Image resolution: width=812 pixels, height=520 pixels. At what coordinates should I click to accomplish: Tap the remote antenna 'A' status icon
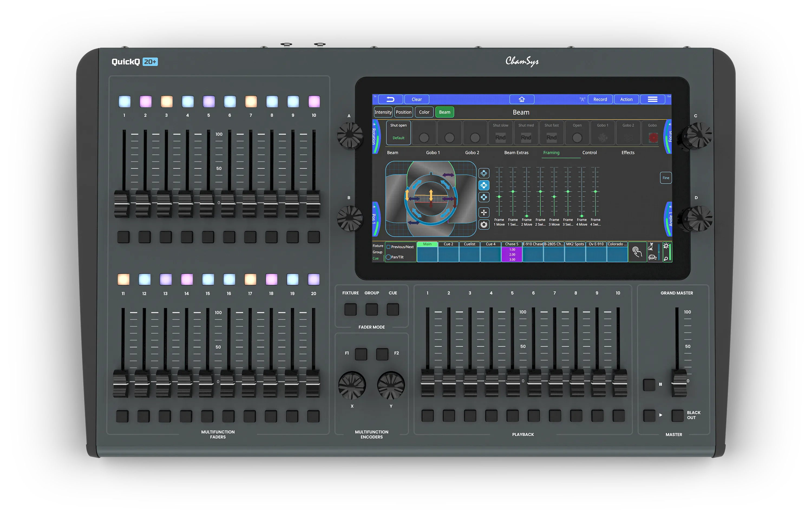[x=582, y=99]
